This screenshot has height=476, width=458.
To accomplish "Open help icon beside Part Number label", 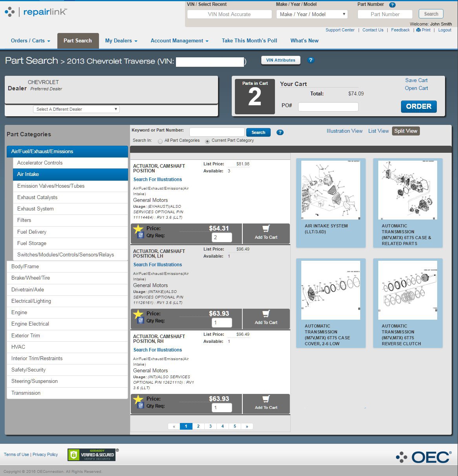I will click(392, 5).
